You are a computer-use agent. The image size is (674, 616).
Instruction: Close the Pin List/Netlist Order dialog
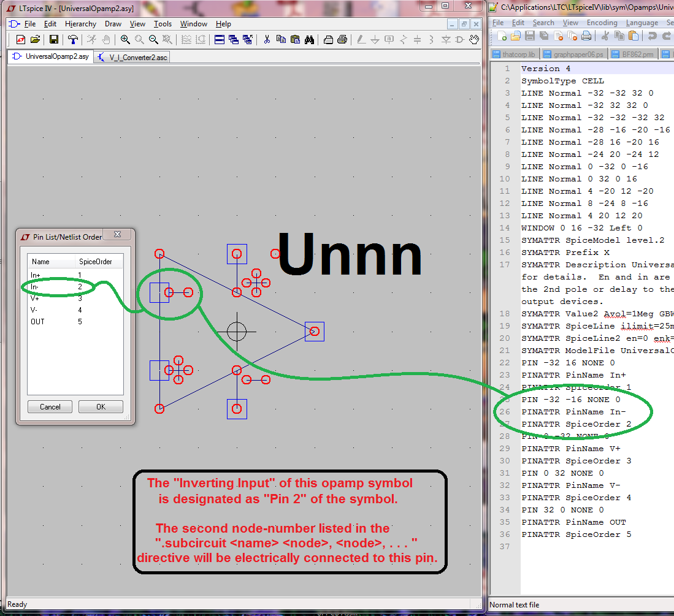(x=117, y=235)
